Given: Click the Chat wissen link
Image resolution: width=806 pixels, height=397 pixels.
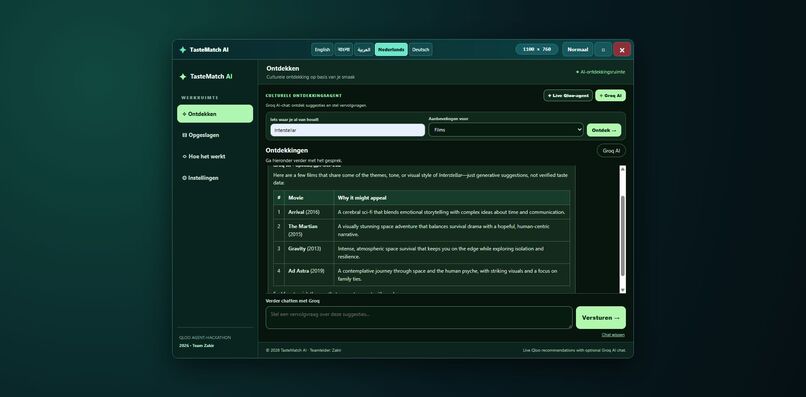Looking at the screenshot, I should (613, 335).
